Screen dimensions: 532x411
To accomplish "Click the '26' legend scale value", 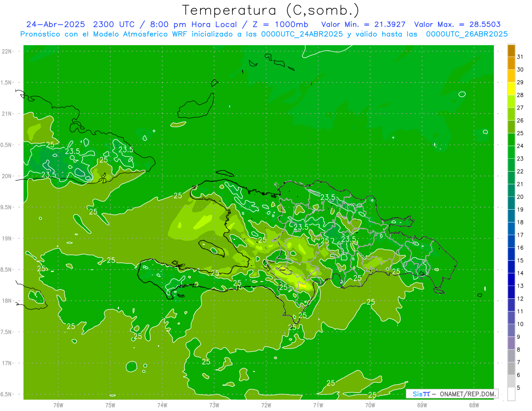I will coord(520,120).
